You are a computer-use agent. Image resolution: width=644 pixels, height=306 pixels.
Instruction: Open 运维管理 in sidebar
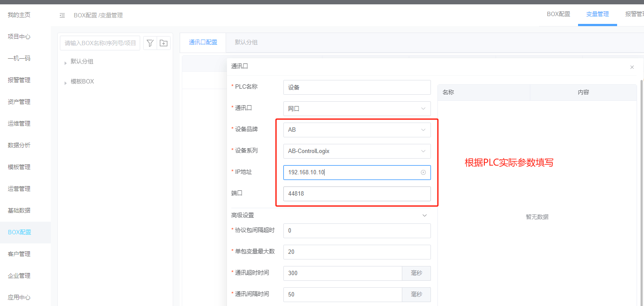point(19,123)
